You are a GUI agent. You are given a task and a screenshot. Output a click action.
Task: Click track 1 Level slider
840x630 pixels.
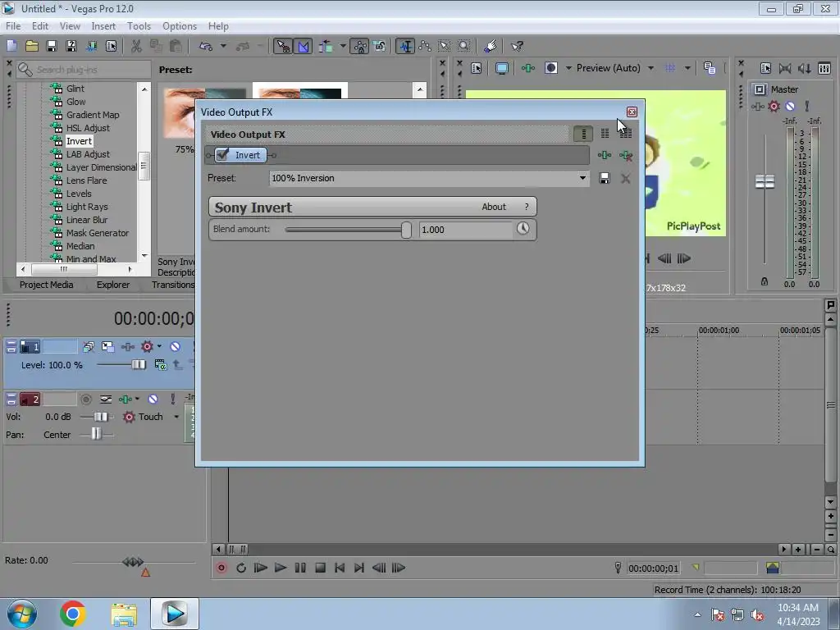point(138,365)
